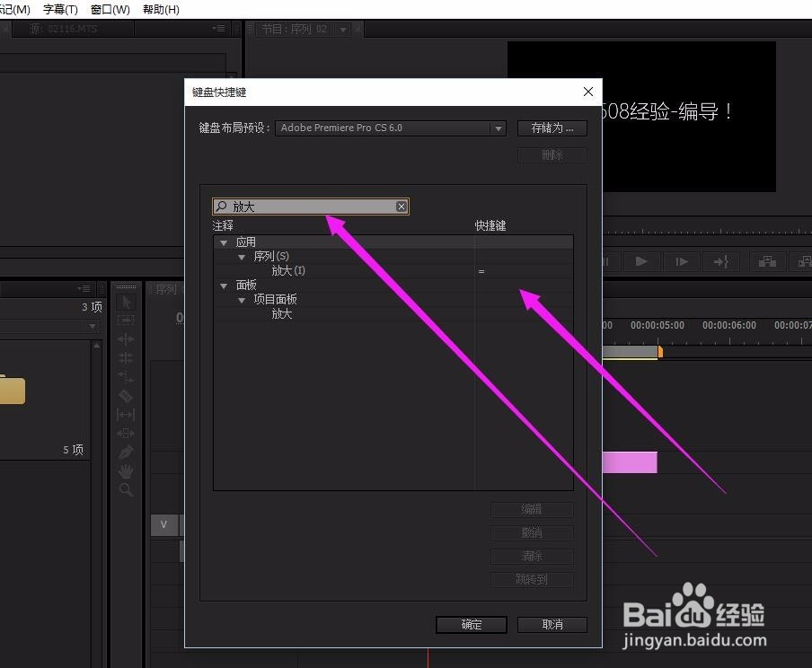Image resolution: width=812 pixels, height=668 pixels.
Task: Select the Rate Stretch tool
Action: (126, 377)
